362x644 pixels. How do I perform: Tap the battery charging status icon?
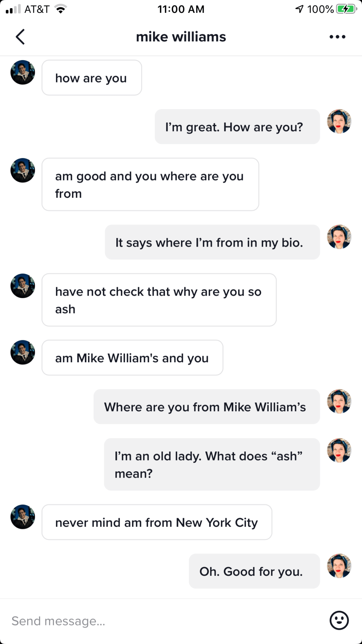click(346, 9)
